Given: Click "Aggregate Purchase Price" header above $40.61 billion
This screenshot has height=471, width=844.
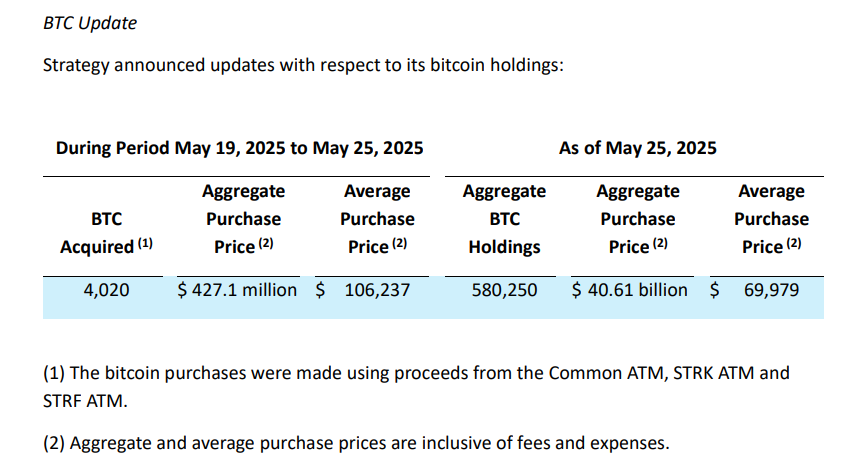Looking at the screenshot, I should point(638,218).
